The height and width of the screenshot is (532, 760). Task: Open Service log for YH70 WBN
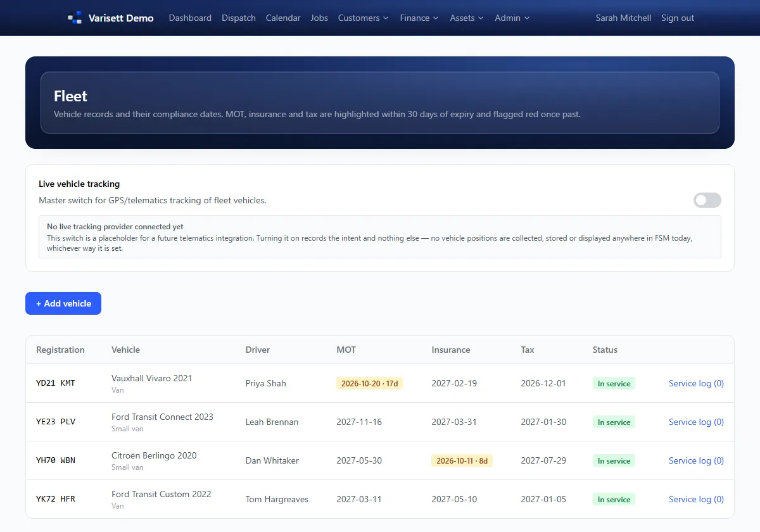coord(696,460)
